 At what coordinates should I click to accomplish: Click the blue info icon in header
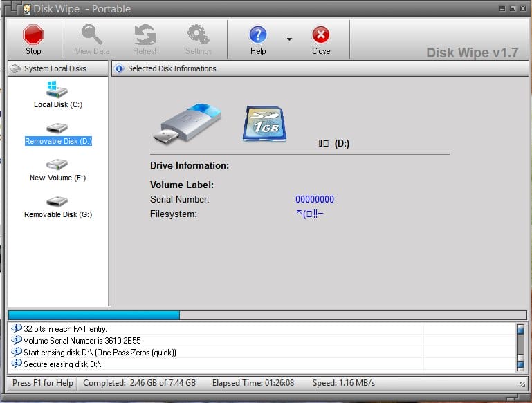[119, 68]
